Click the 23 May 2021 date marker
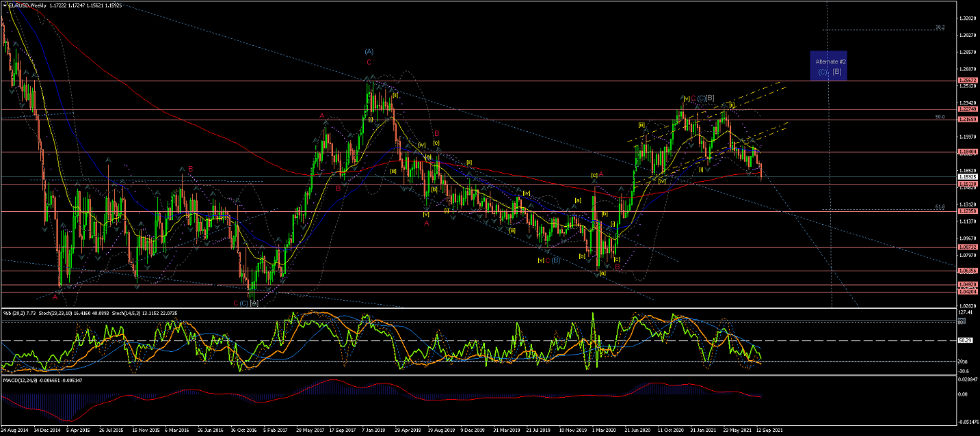This screenshot has width=980, height=436. [x=736, y=431]
